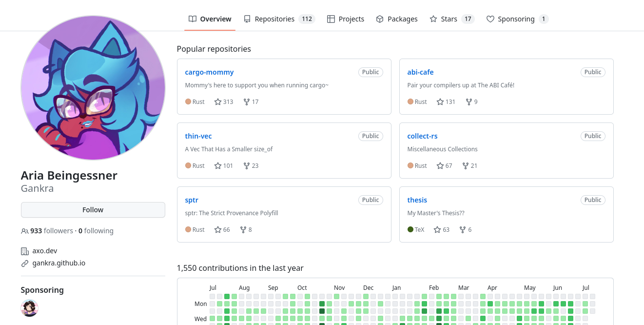Go to the thin-vec repository
644x325 pixels.
coord(198,136)
